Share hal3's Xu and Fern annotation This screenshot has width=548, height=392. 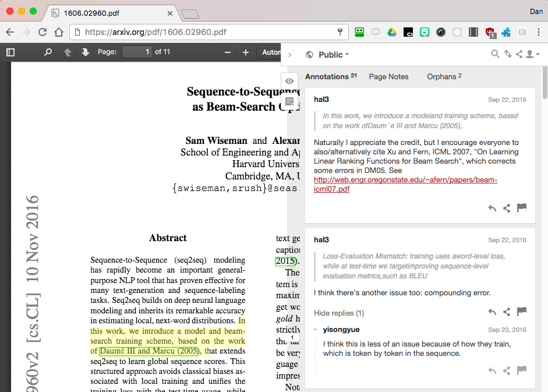click(x=507, y=209)
